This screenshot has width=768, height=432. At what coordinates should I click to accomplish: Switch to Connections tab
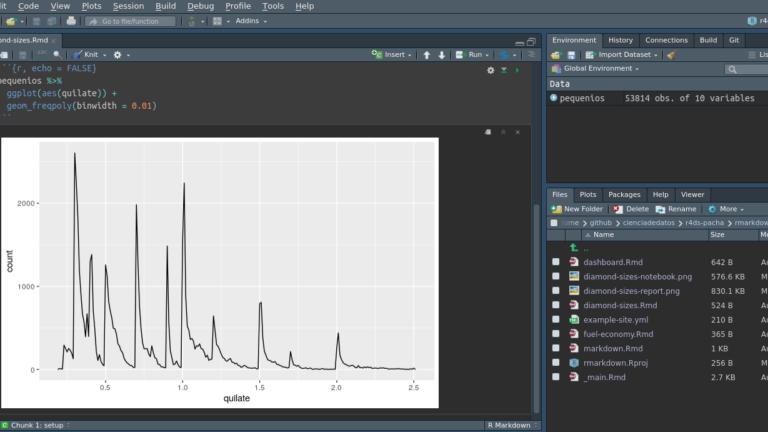[x=666, y=40]
